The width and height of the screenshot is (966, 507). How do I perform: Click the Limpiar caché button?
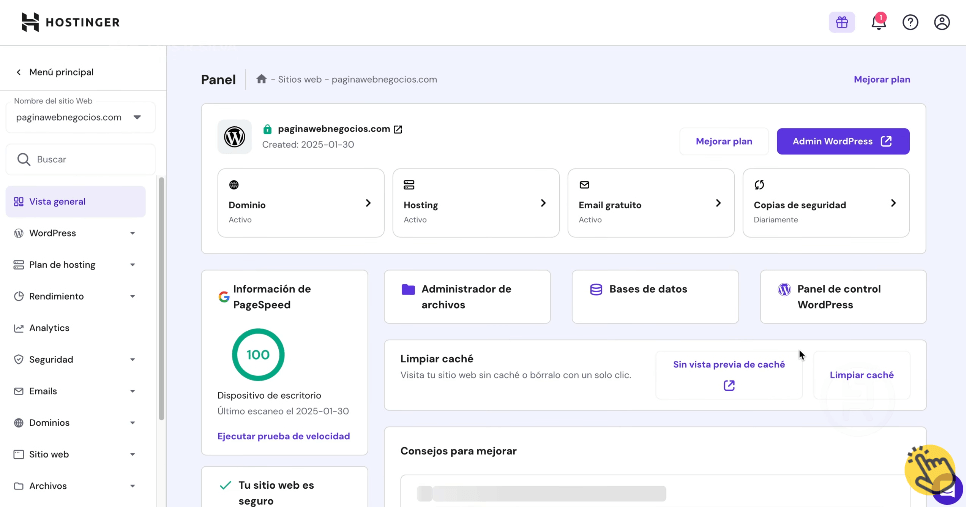coord(861,375)
